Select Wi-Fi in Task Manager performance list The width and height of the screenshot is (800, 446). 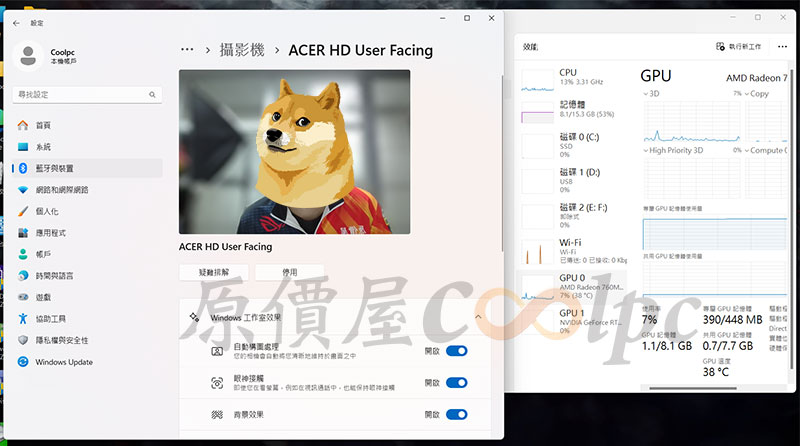[573, 251]
